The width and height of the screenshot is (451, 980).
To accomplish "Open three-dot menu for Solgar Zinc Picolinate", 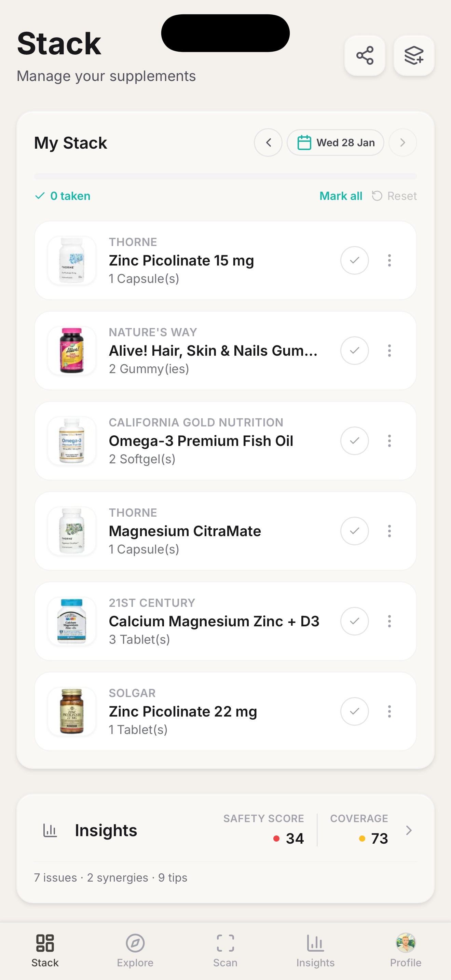I will click(x=389, y=711).
